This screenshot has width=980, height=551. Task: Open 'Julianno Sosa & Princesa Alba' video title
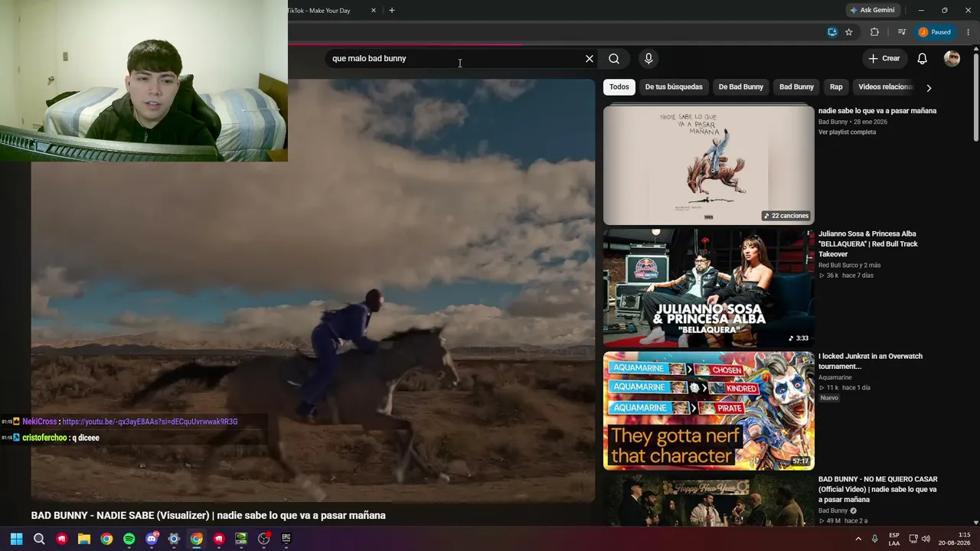(867, 244)
